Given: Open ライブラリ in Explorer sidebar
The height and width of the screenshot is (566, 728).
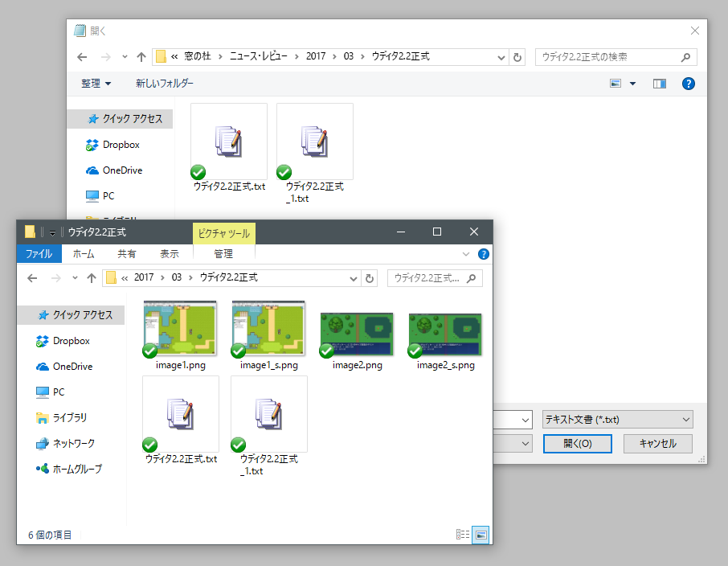Looking at the screenshot, I should pos(61,418).
